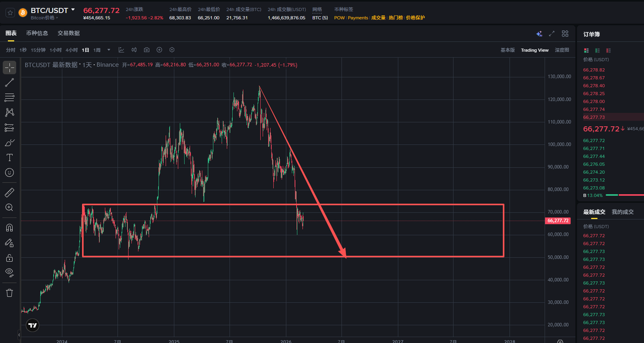Image resolution: width=644 pixels, height=343 pixels.
Task: Select the 4小时 interval
Action: pos(72,50)
